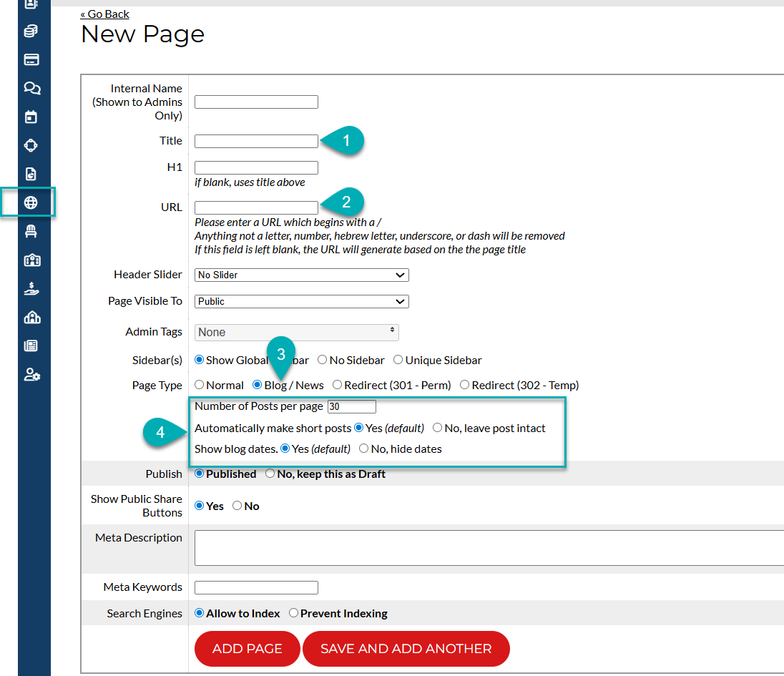
Task: Choose Normal as the page type
Action: tap(200, 385)
